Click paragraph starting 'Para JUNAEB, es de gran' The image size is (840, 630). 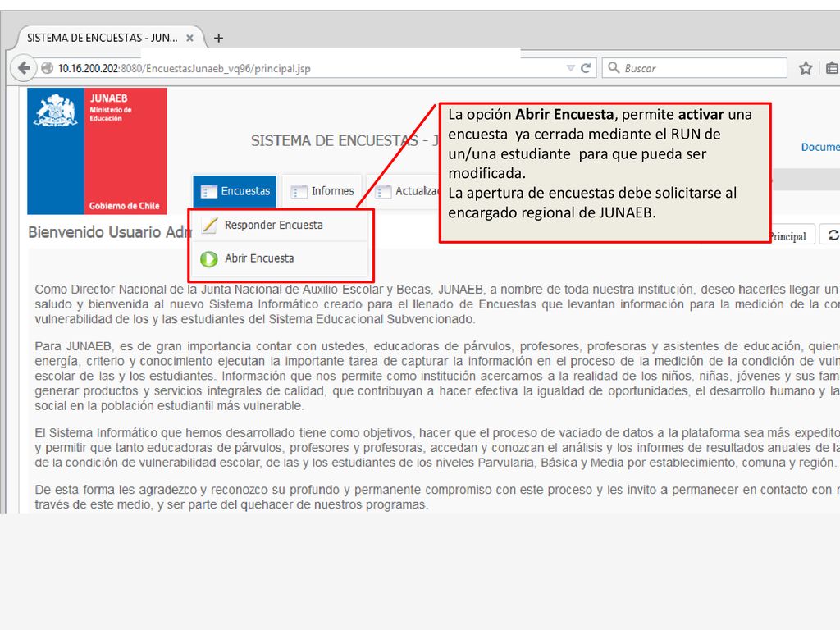[436, 376]
